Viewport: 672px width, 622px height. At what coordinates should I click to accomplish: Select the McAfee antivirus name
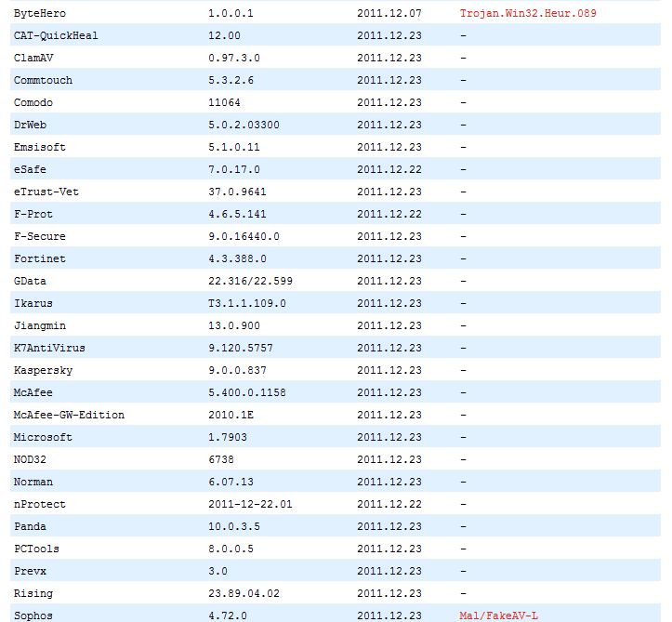click(33, 392)
